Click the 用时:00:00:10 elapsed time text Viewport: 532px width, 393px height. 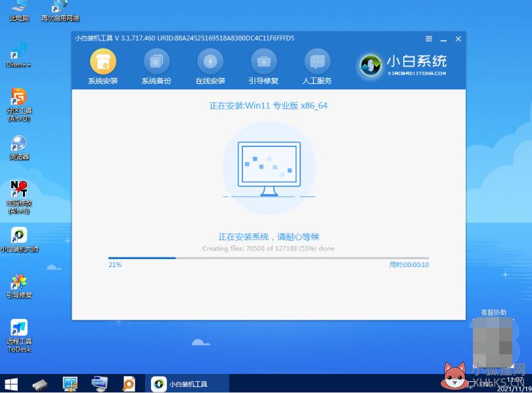(409, 264)
